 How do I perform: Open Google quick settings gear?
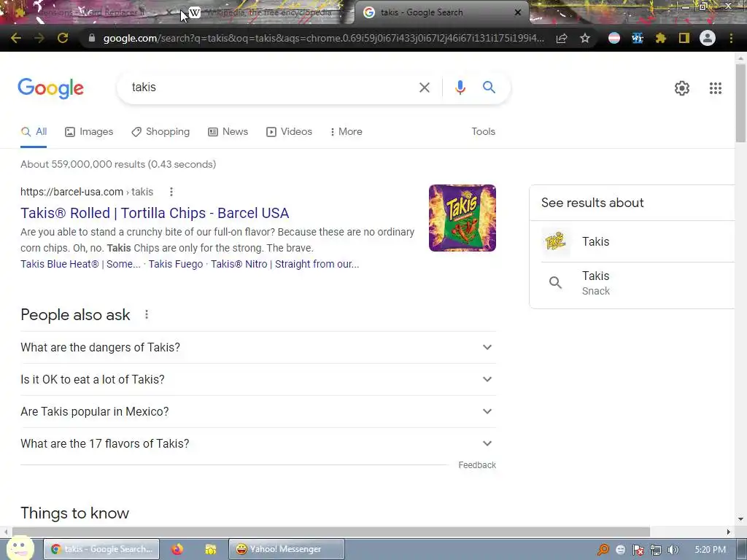pos(682,88)
